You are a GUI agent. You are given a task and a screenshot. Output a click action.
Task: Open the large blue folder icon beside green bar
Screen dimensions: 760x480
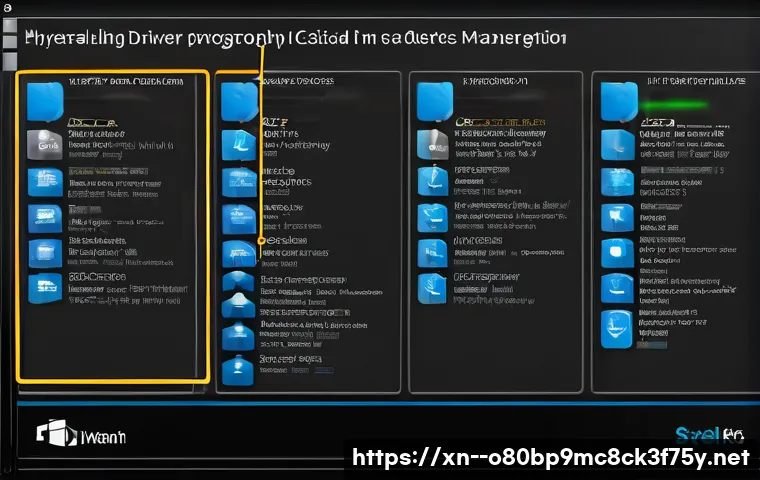click(619, 101)
